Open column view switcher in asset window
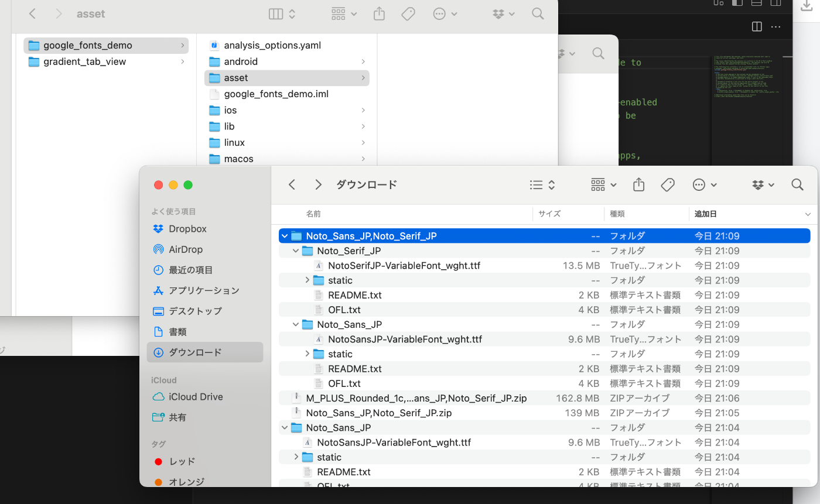The width and height of the screenshot is (820, 504). point(282,14)
